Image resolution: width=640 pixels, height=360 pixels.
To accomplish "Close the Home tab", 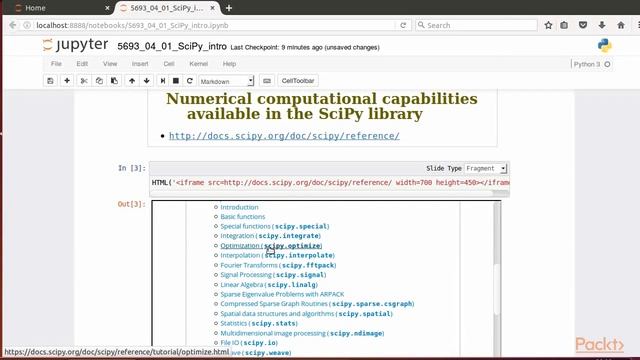I will [107, 8].
